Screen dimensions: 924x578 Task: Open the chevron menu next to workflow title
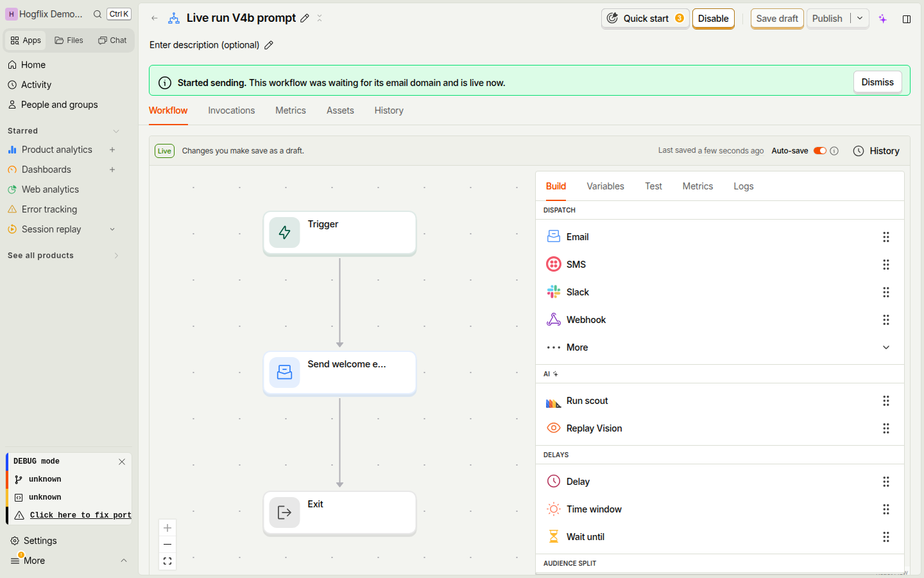coord(320,19)
